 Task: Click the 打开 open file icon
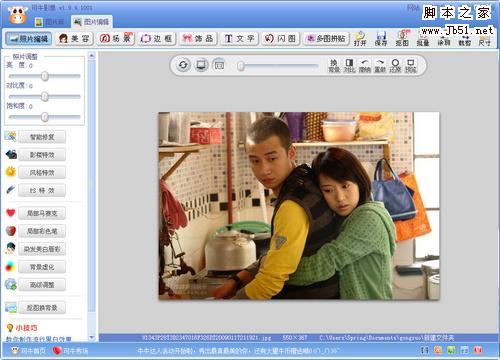360,39
